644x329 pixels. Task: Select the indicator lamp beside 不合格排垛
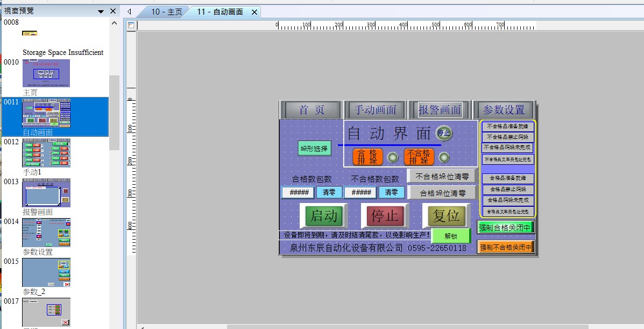pos(444,157)
